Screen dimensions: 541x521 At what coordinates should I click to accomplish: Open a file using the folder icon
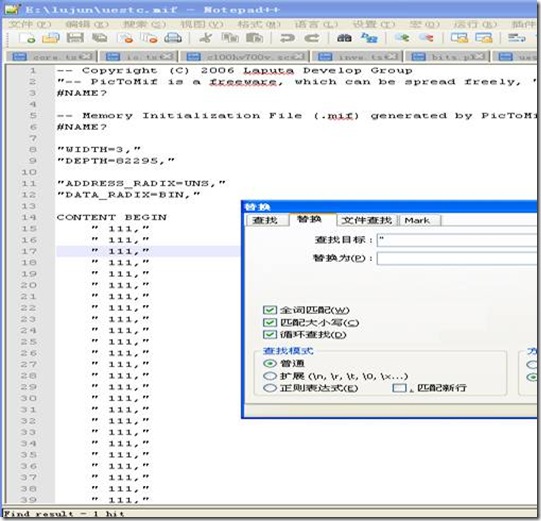click(51, 38)
